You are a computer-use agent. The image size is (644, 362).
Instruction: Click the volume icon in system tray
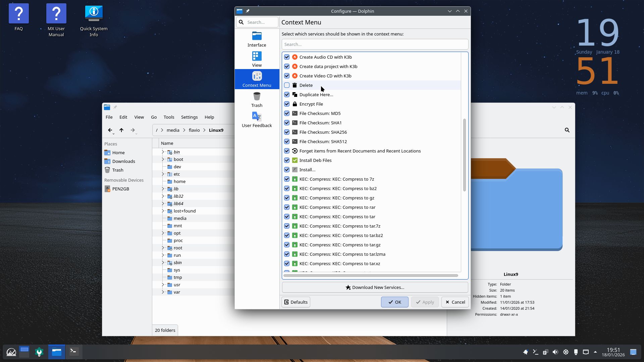(555, 352)
